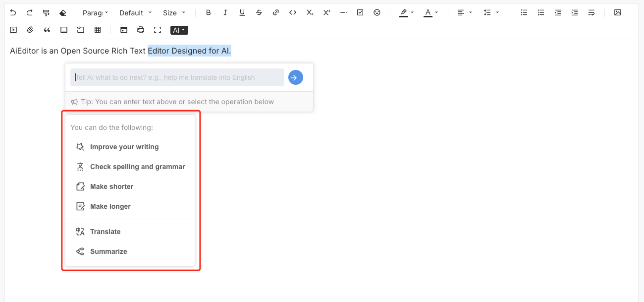Toggle bold formatting
Screen dimensions: 644x302
[209, 12]
